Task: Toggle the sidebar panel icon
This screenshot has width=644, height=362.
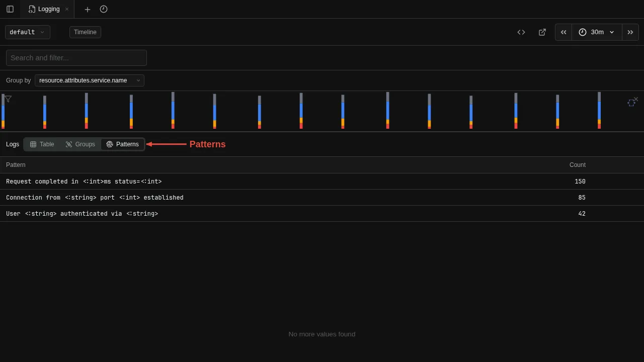Action: tap(10, 9)
